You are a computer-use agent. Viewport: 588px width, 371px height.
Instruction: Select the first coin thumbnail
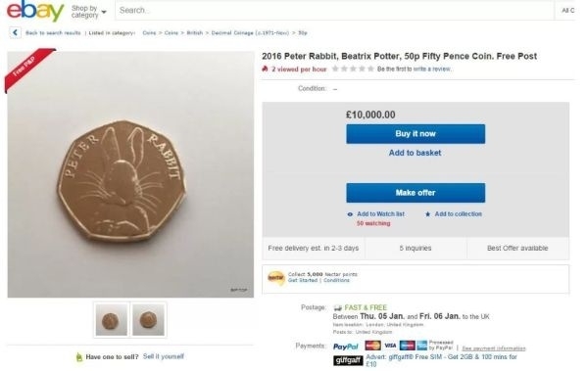click(112, 320)
